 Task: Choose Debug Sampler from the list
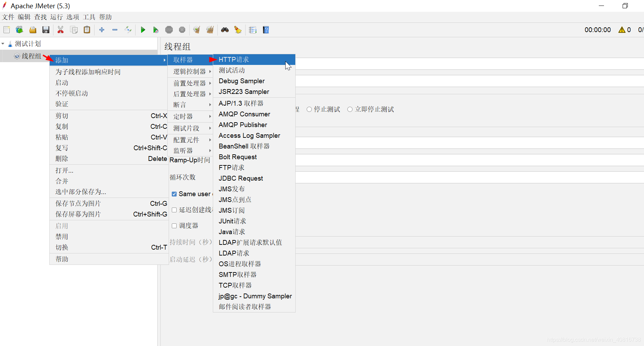[x=254, y=81]
